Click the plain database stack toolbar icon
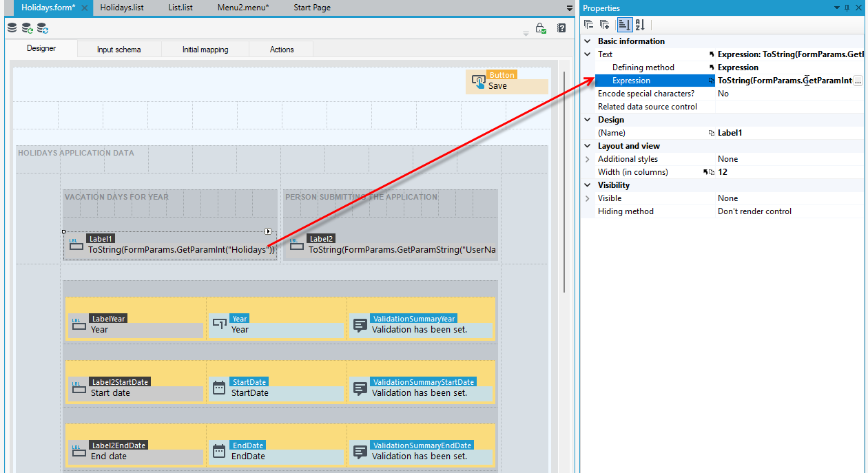This screenshot has width=868, height=473. (12, 28)
